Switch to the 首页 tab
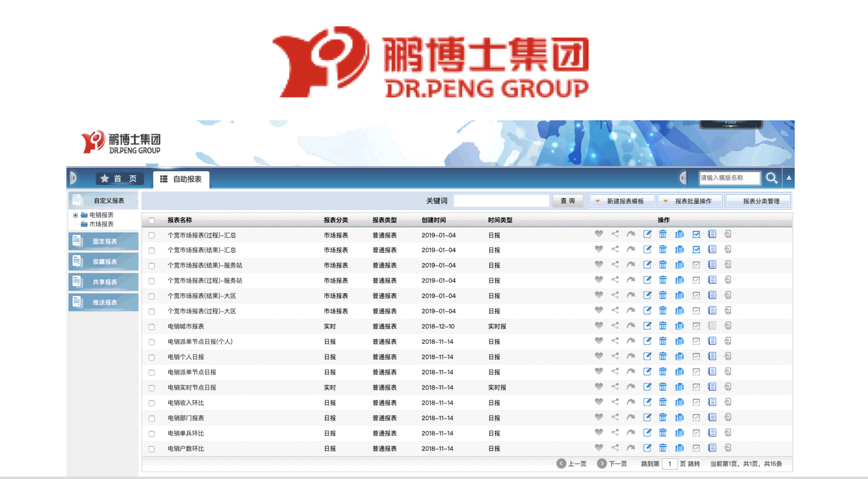This screenshot has width=868, height=479. click(x=119, y=178)
